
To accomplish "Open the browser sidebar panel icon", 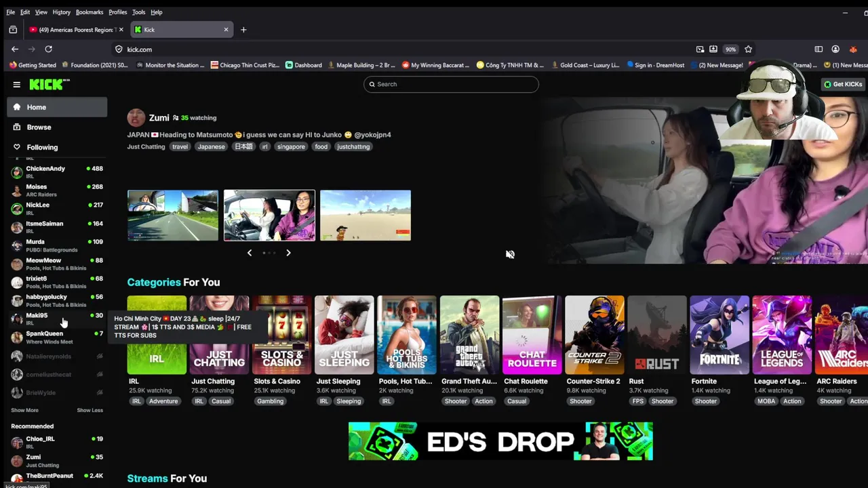I will [818, 49].
